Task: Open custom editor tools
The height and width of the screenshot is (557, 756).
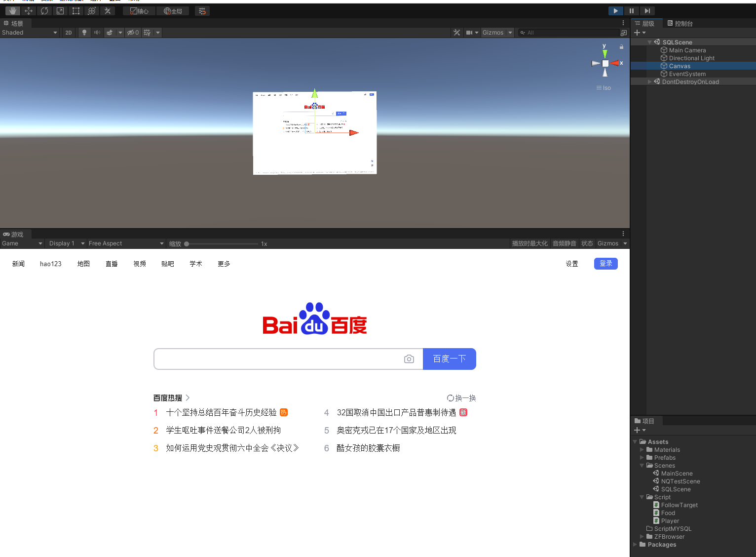Action: pyautogui.click(x=108, y=11)
